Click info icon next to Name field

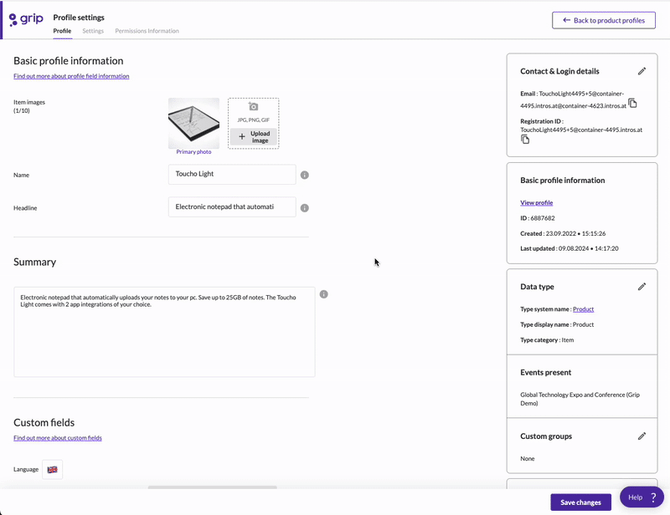tap(305, 175)
